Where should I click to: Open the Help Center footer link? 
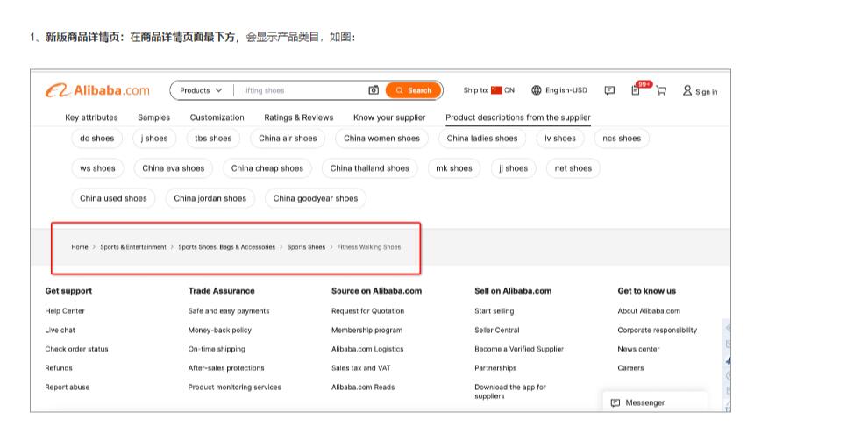tap(65, 311)
